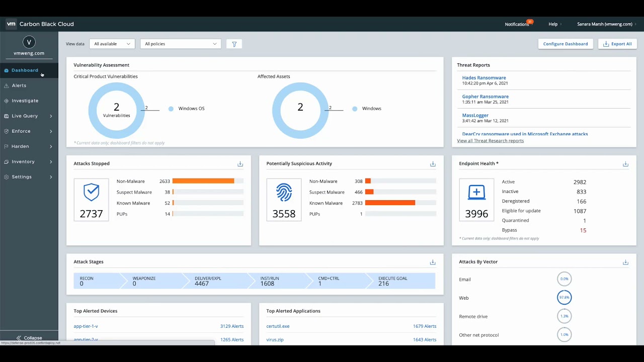
Task: Expand the Enforce submenu arrow
Action: (x=51, y=131)
